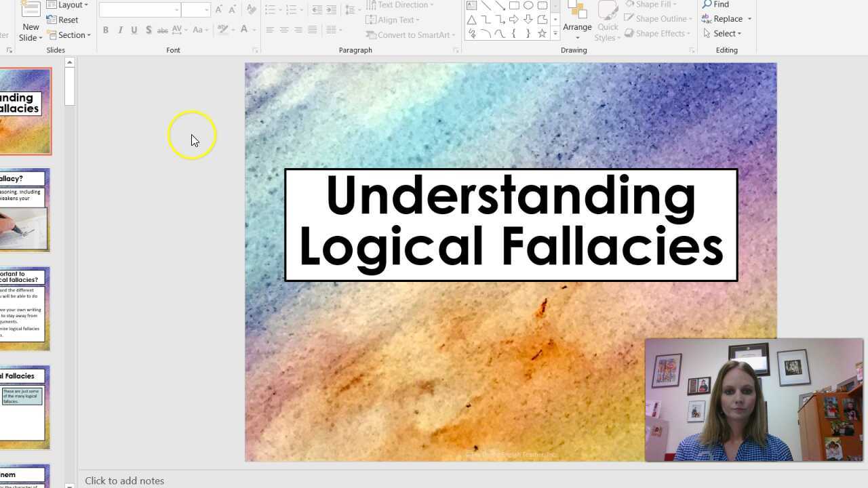Apply bold formatting to text

106,30
